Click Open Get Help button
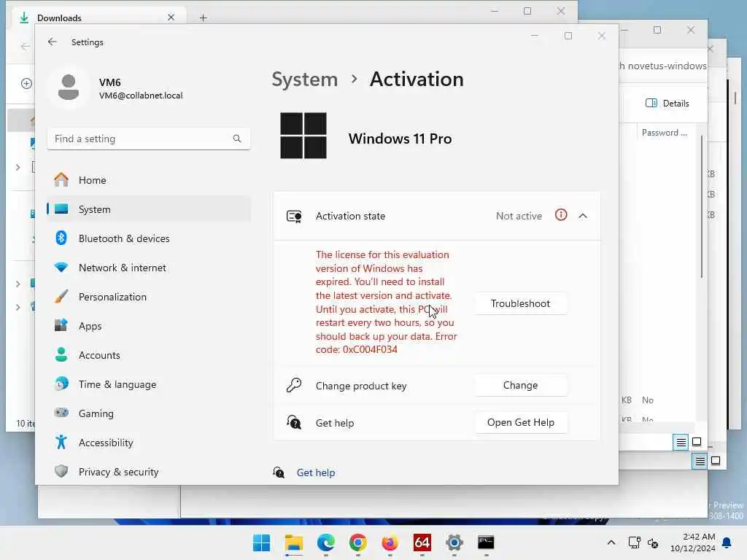The height and width of the screenshot is (560, 747). pos(521,422)
